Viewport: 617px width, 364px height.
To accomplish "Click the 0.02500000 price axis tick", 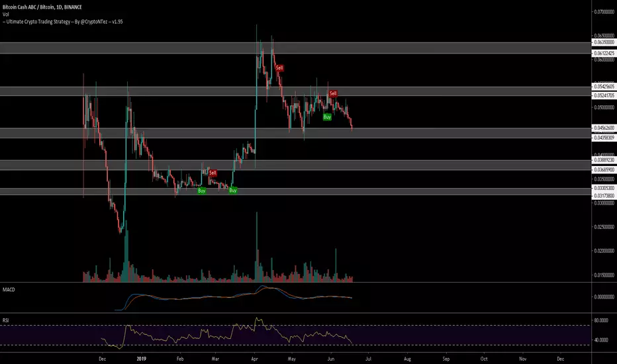I will point(604,227).
